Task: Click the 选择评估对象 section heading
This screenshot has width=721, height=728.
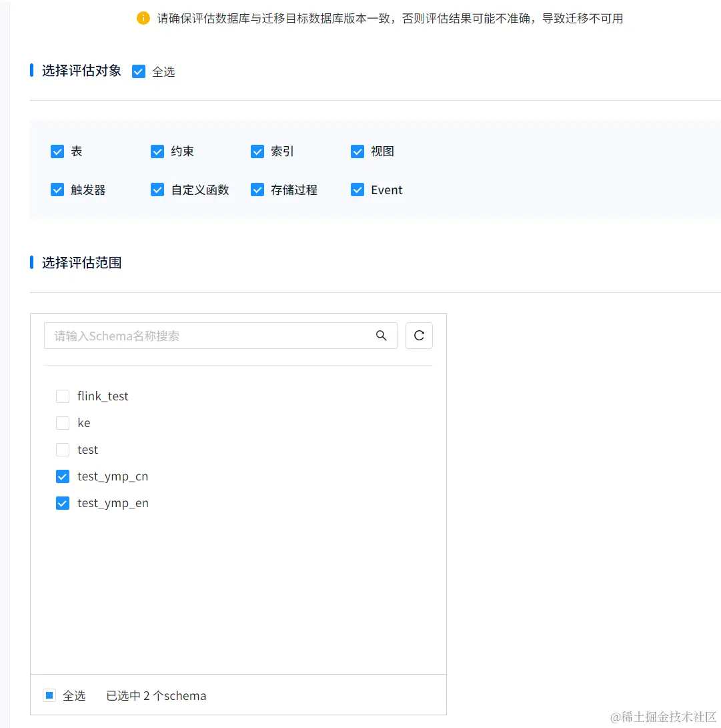Action: 81,71
